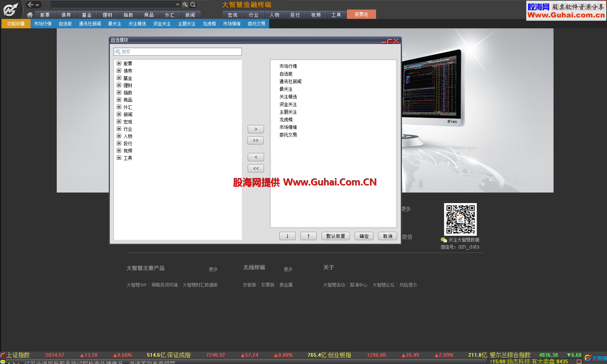Open the 债券 main tab
The height and width of the screenshot is (364, 607).
click(x=66, y=15)
